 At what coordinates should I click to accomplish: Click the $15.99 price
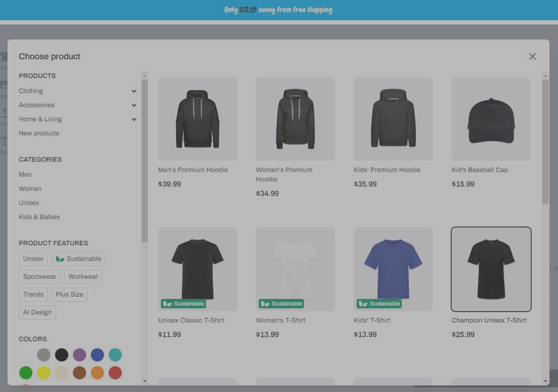point(463,184)
